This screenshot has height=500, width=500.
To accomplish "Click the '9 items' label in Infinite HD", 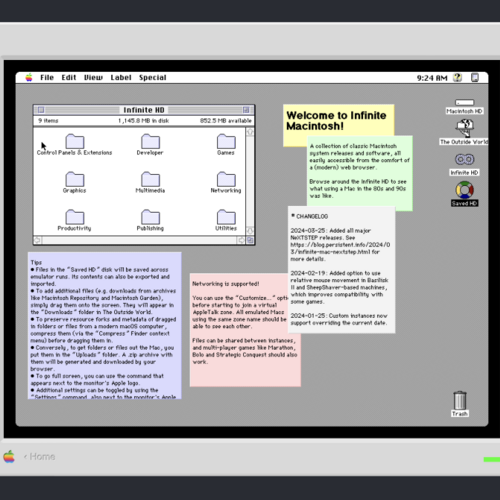I will (x=48, y=121).
